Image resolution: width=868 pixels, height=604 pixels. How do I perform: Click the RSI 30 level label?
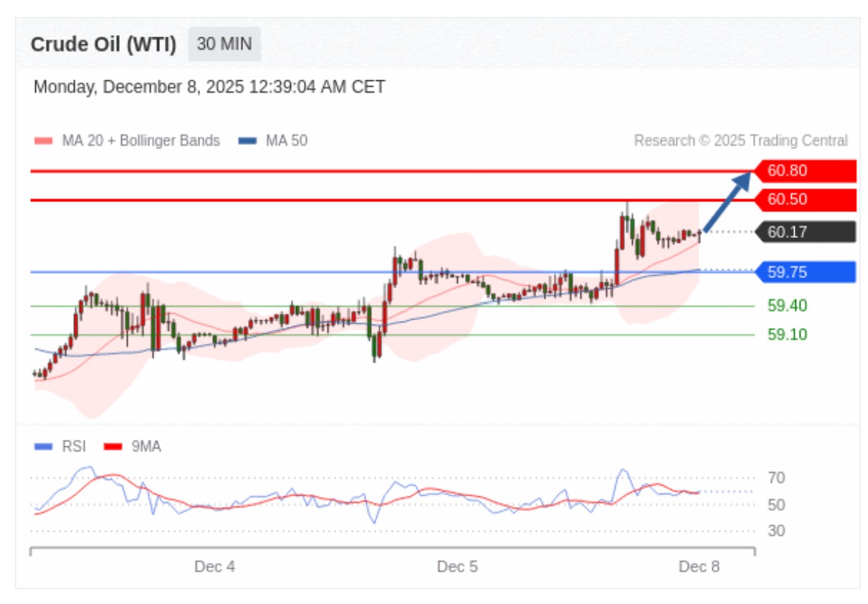(776, 531)
